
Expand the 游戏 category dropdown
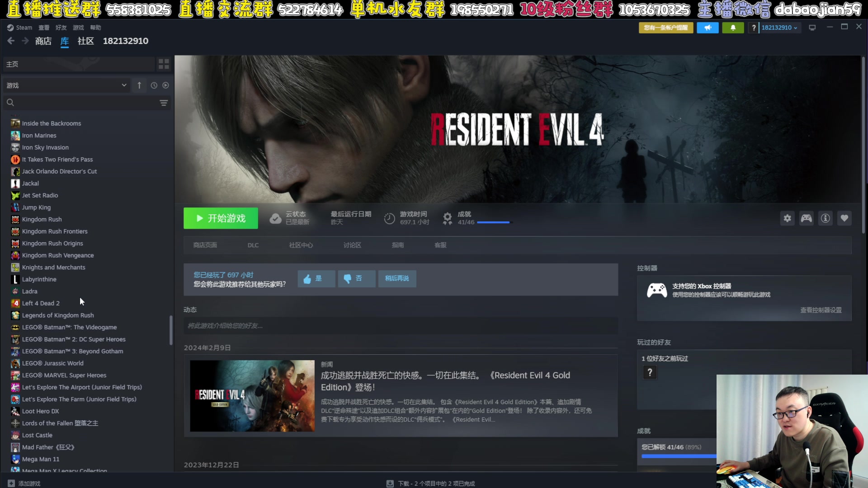click(66, 85)
